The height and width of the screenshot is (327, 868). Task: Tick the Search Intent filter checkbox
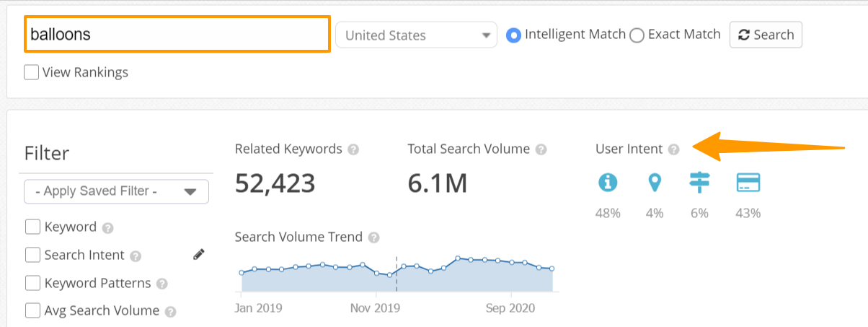[32, 255]
